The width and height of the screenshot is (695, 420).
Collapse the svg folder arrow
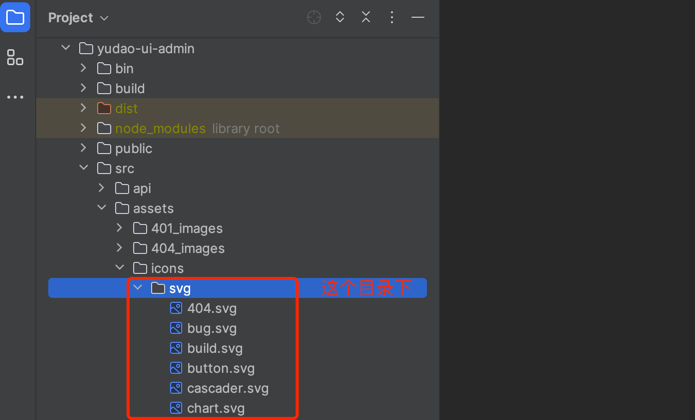point(138,288)
